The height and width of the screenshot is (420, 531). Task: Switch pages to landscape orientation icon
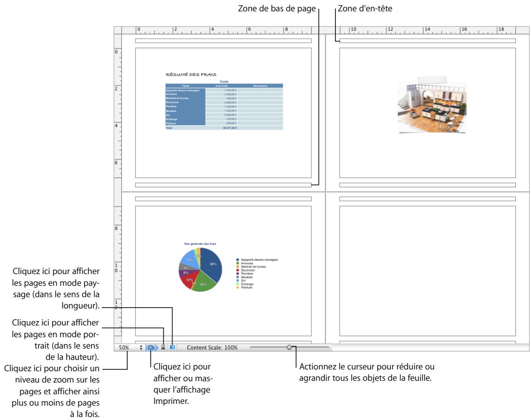[x=172, y=348]
